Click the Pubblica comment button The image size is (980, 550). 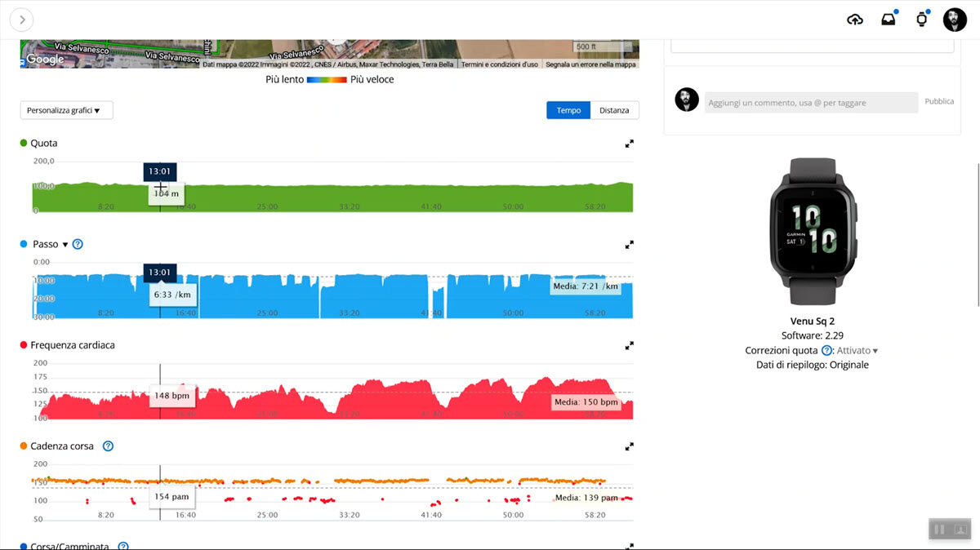coord(938,102)
